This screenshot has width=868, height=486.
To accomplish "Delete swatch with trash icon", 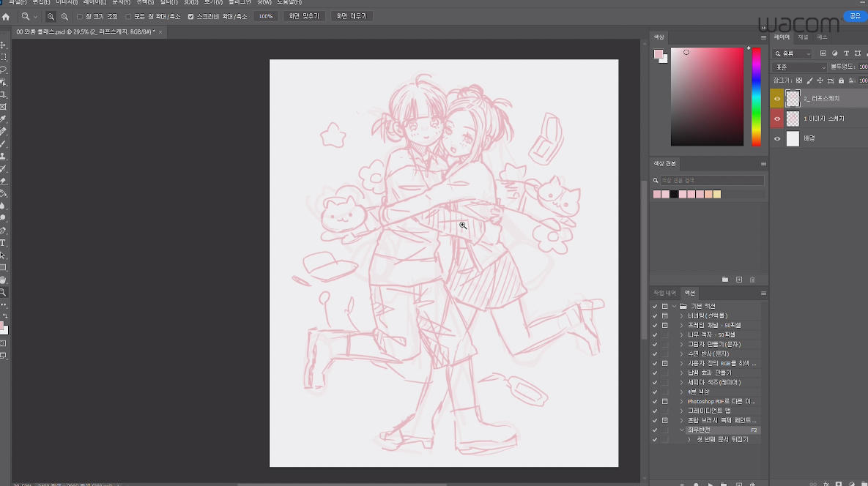I will point(752,280).
